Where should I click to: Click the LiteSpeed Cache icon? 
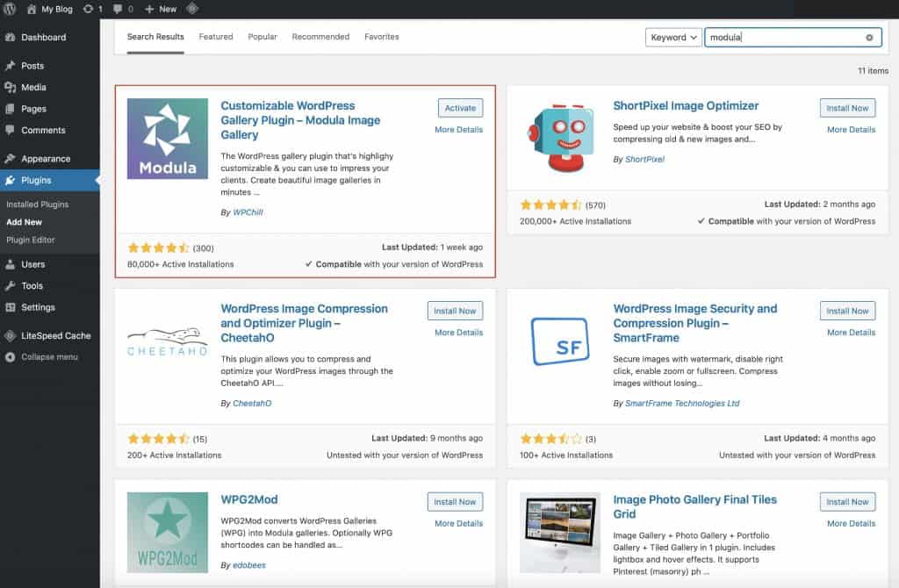click(10, 336)
